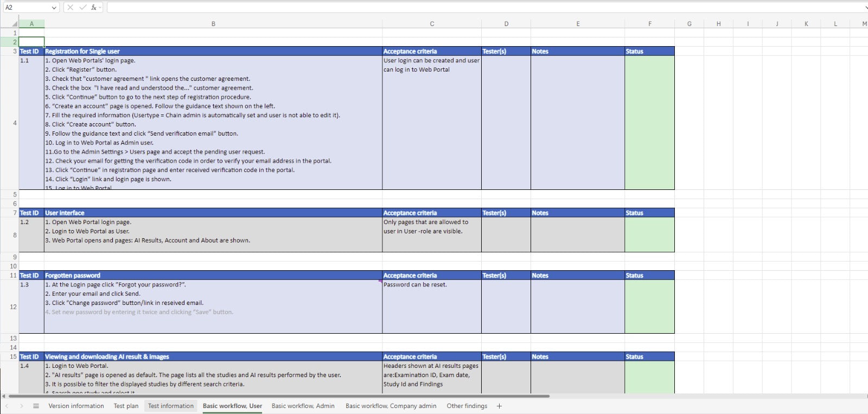This screenshot has width=868, height=414.
Task: Select row 8 header
Action: (x=9, y=235)
